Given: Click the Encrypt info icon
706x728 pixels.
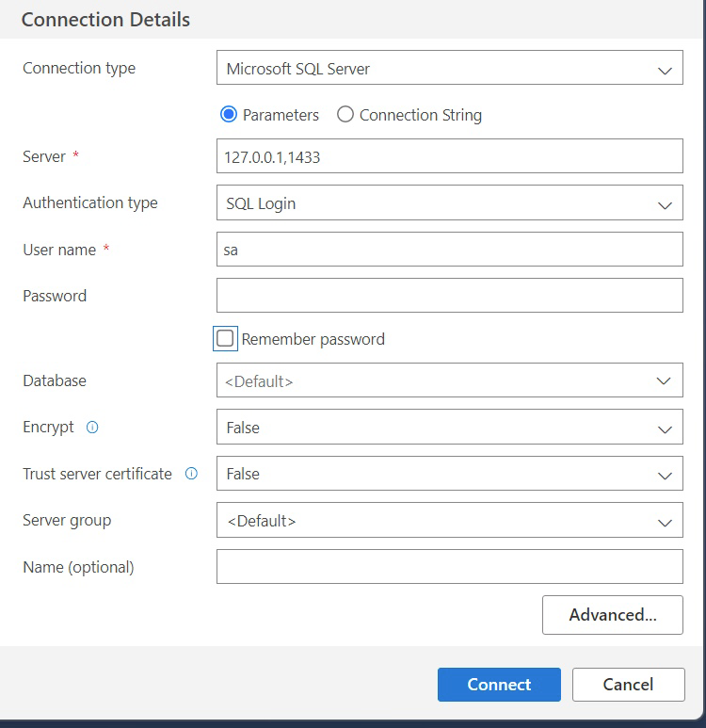Looking at the screenshot, I should [x=92, y=428].
